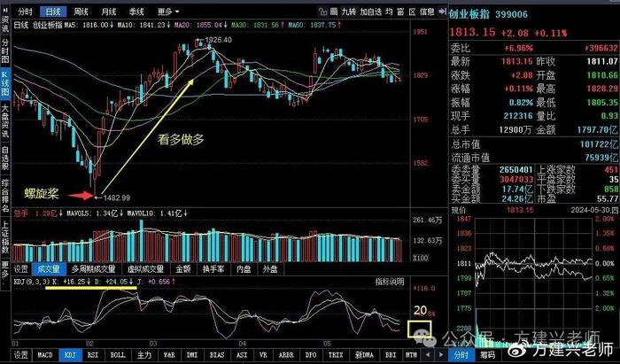Select the W&R indicator tab
Viewport: 620px width, 364px height.
tap(169, 355)
